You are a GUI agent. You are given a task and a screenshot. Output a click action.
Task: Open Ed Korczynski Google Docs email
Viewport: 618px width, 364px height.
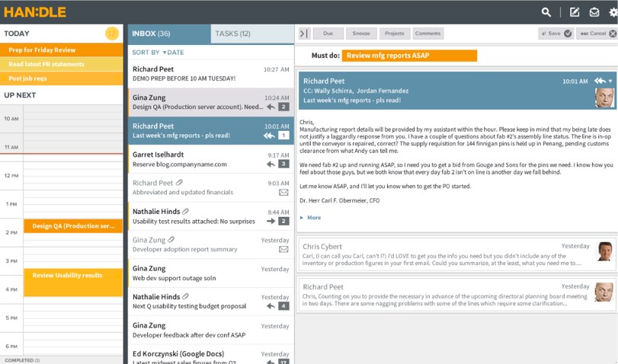click(x=211, y=355)
